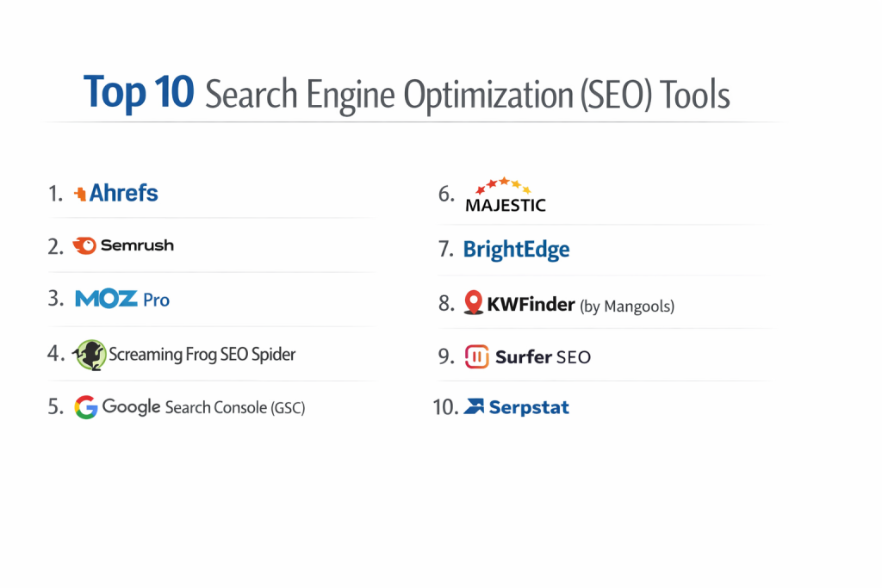
Task: Open the Surfer SEO text link
Action: (543, 356)
